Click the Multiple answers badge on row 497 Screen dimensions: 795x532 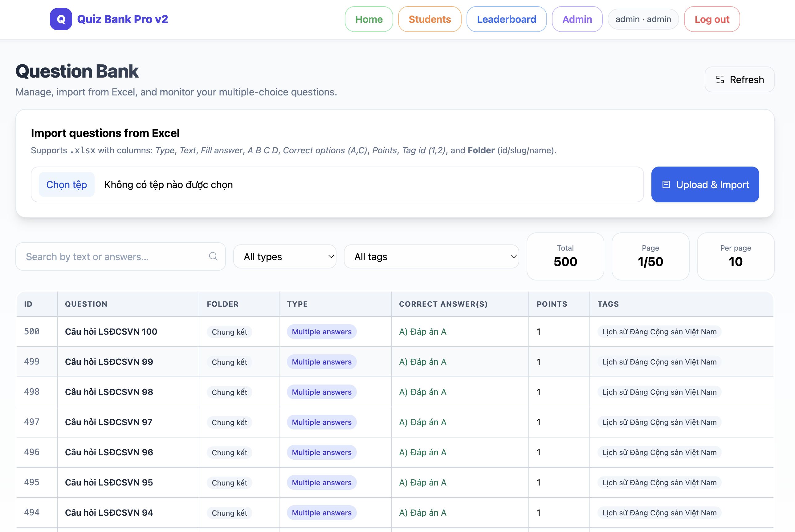point(321,422)
